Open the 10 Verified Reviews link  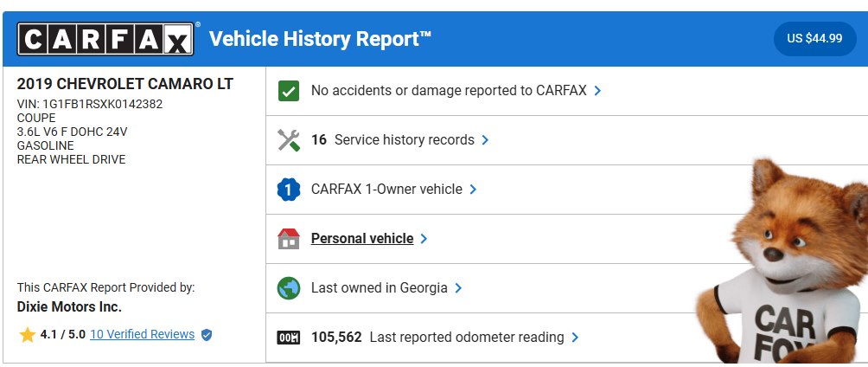[143, 334]
